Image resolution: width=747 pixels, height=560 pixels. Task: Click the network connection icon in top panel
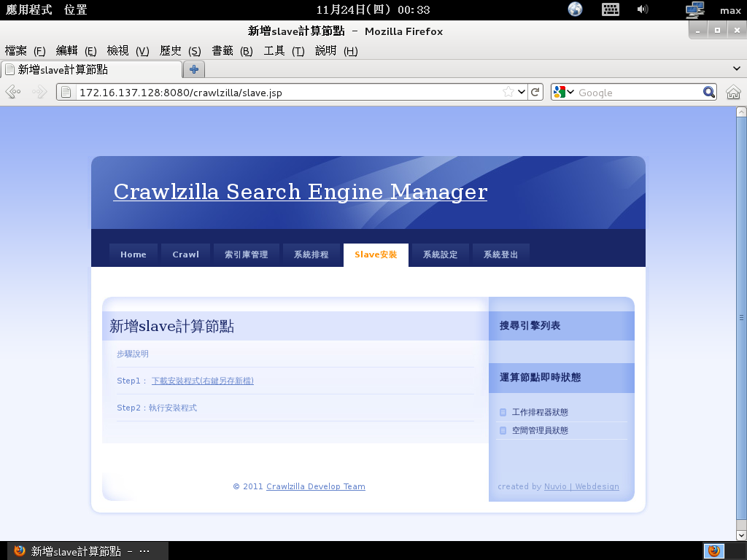[694, 9]
